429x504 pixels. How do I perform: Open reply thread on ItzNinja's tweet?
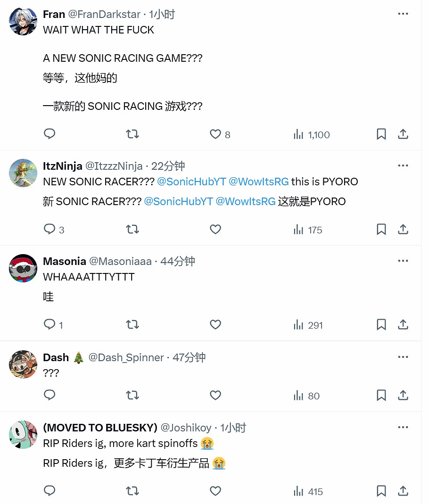coord(49,230)
